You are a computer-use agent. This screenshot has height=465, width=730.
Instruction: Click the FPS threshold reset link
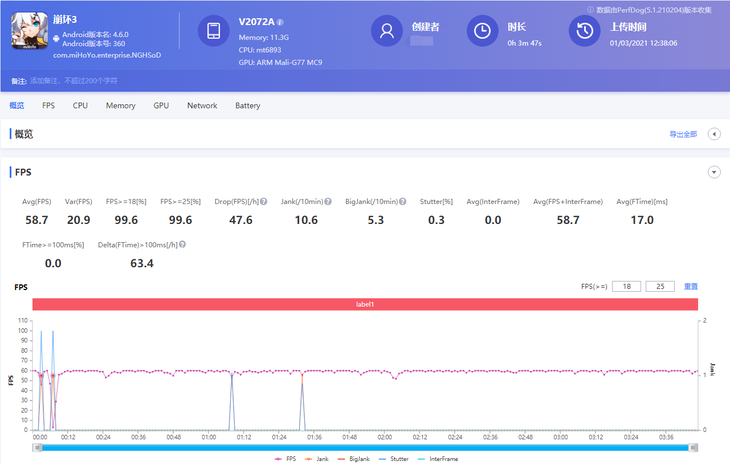tap(691, 287)
